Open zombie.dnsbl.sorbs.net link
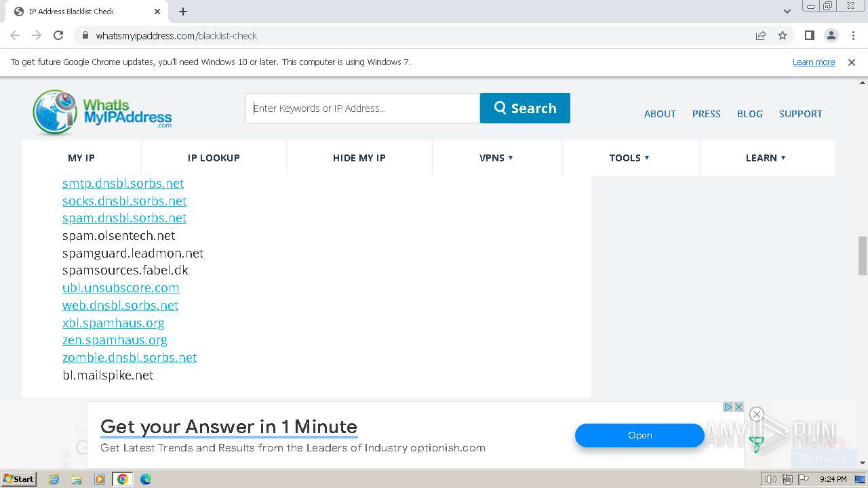The width and height of the screenshot is (868, 488). pyautogui.click(x=130, y=358)
